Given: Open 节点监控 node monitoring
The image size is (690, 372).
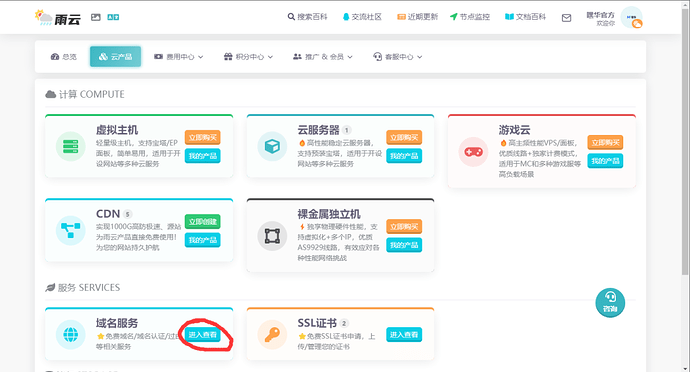Looking at the screenshot, I should [x=470, y=17].
